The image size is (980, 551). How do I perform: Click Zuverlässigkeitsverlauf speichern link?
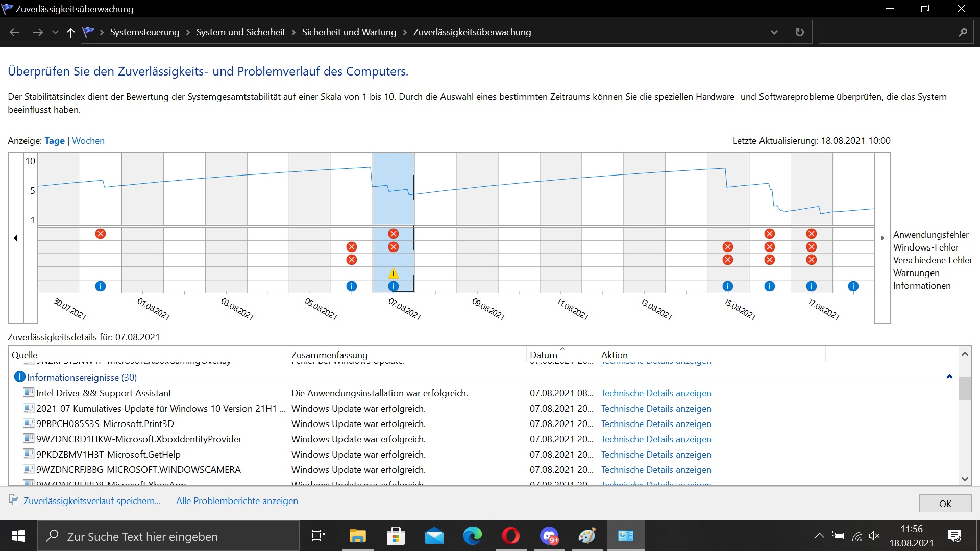click(92, 501)
